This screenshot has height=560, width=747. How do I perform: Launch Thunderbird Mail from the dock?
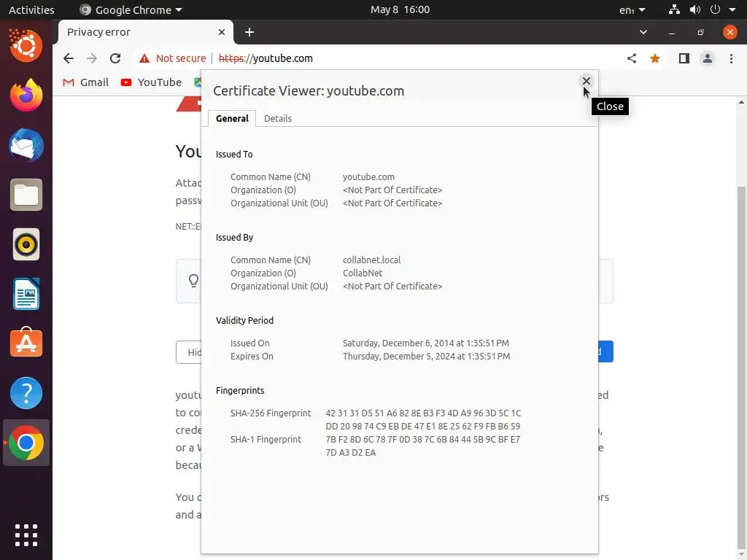point(26,145)
